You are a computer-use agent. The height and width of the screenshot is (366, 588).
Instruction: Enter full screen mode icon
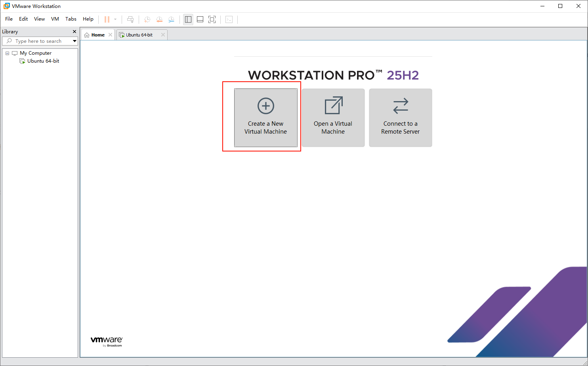click(x=212, y=19)
